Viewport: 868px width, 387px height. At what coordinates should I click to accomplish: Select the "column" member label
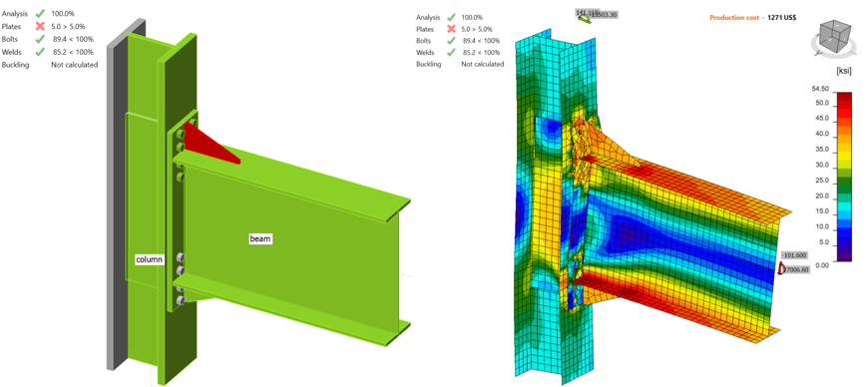pyautogui.click(x=150, y=259)
